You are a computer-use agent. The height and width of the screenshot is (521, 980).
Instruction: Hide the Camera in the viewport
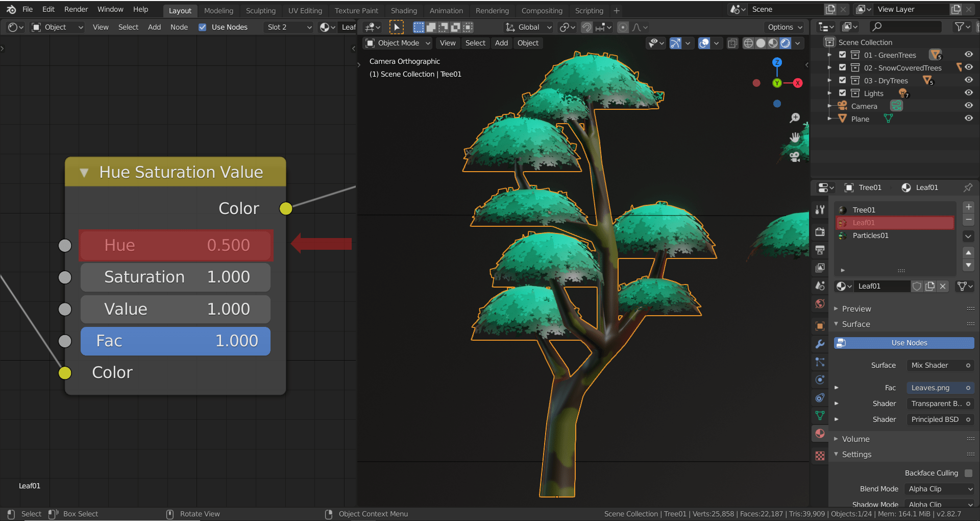coord(969,105)
